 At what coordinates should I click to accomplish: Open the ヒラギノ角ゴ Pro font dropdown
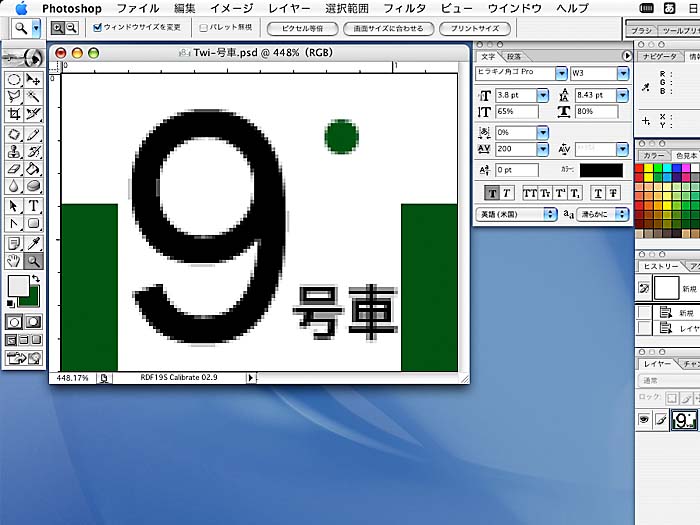tap(561, 73)
